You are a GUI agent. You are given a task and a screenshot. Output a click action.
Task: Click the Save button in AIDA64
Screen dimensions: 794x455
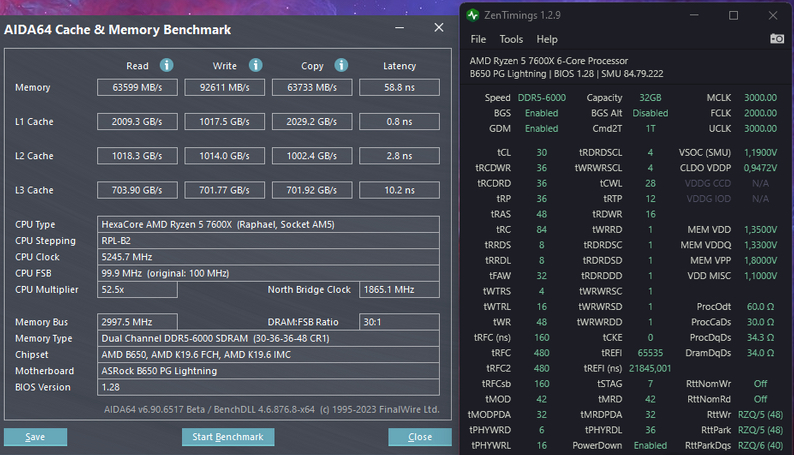coord(35,437)
